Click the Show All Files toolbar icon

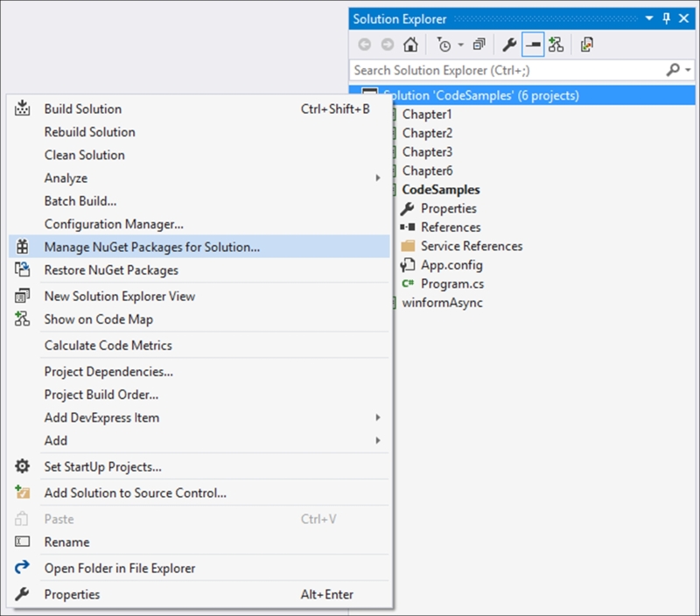coord(586,45)
